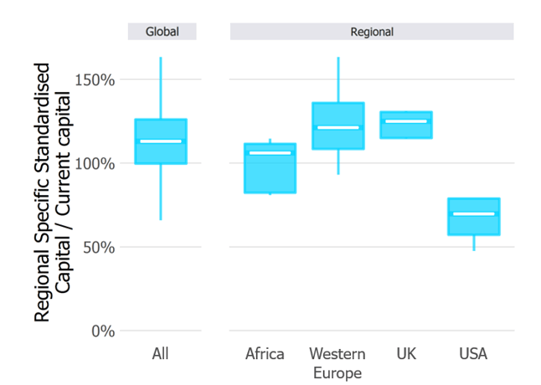
Task: Click the Western Europe x-axis label
Action: click(337, 363)
